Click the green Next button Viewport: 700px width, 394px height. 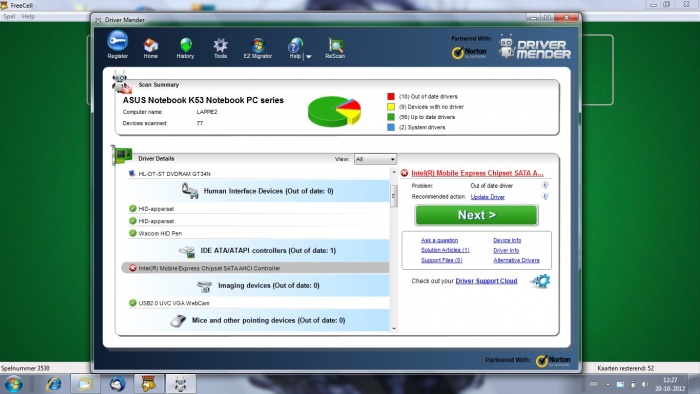pyautogui.click(x=476, y=215)
